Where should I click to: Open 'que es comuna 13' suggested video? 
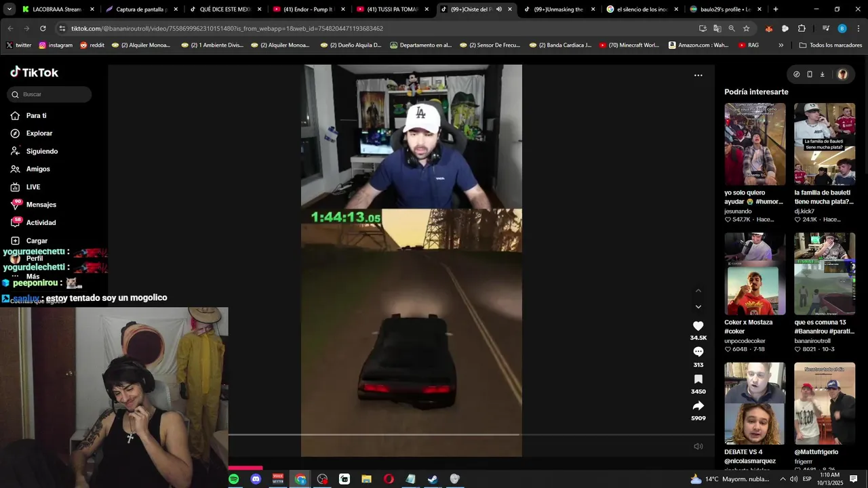click(x=825, y=274)
